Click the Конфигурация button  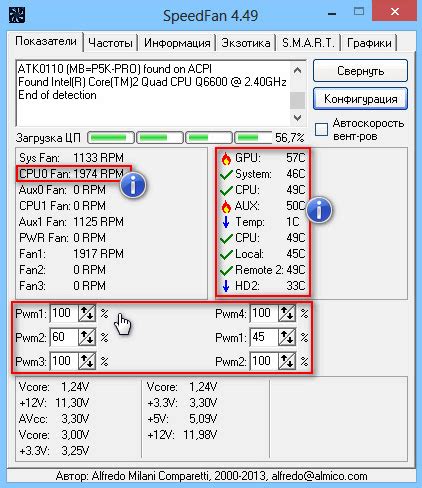[x=360, y=99]
